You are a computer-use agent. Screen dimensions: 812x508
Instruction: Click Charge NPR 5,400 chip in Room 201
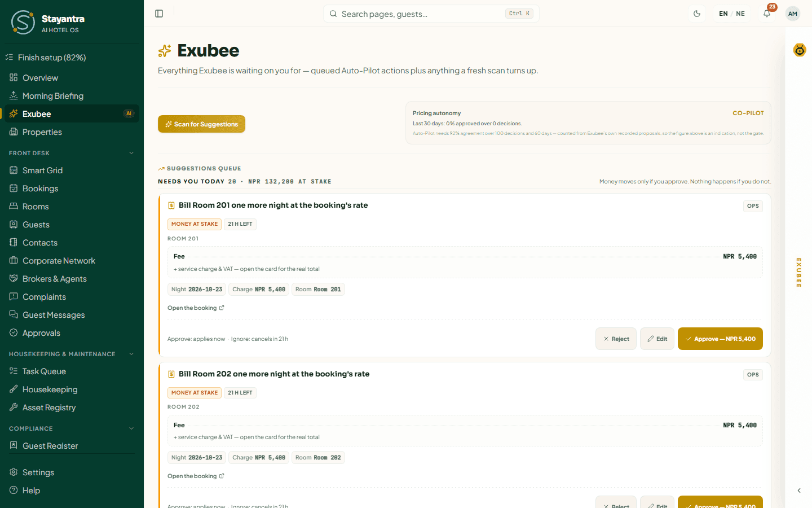259,290
